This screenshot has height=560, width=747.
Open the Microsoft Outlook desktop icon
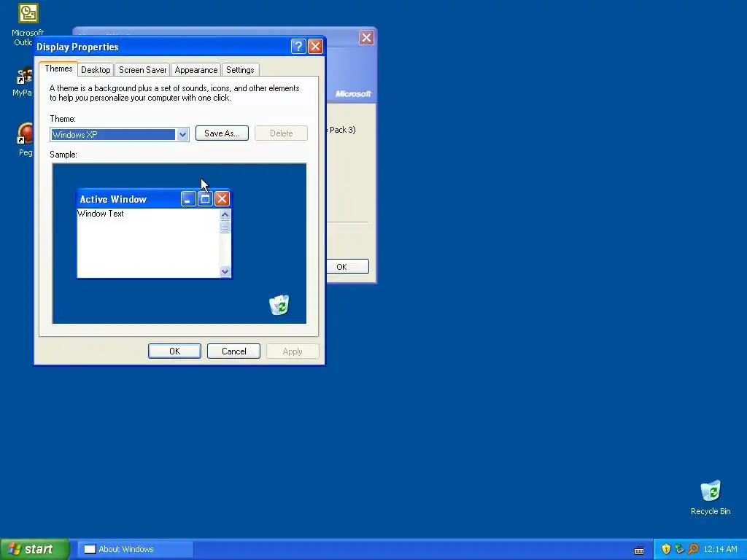(x=28, y=24)
